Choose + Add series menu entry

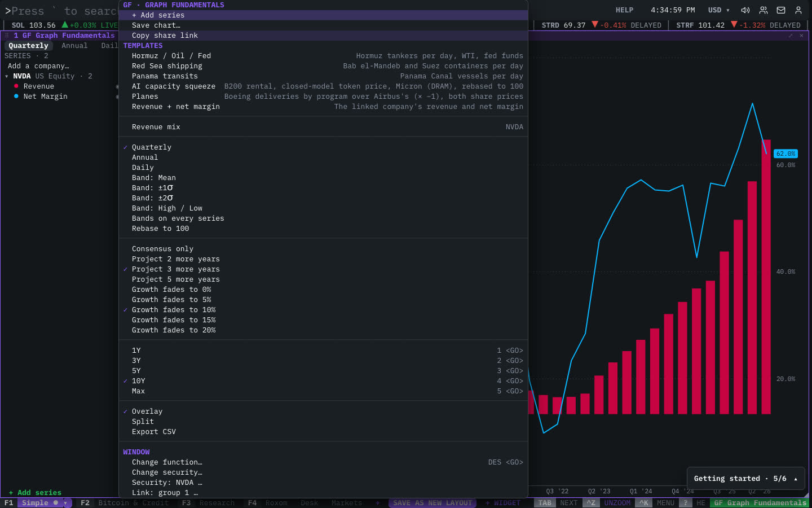coord(323,15)
